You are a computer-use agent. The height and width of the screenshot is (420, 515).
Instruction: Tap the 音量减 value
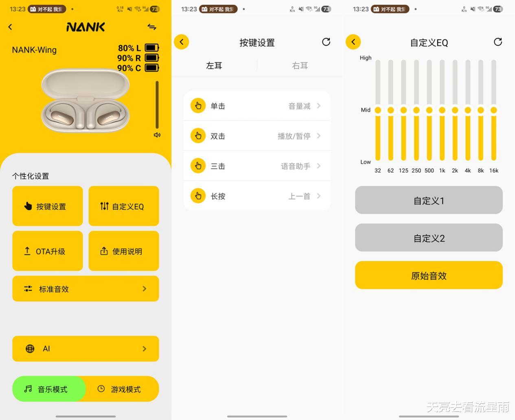tap(299, 106)
